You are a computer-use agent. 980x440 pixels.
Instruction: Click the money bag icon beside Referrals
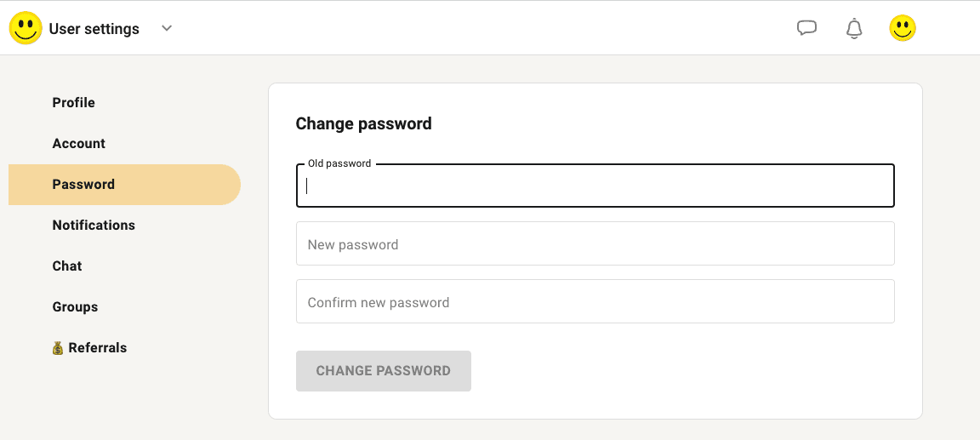[58, 348]
